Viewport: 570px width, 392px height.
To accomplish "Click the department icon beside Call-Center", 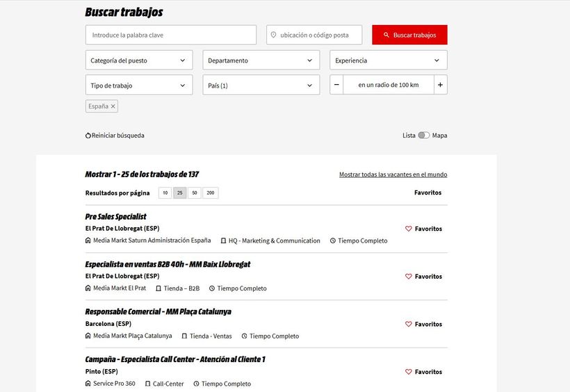I will click(x=147, y=384).
